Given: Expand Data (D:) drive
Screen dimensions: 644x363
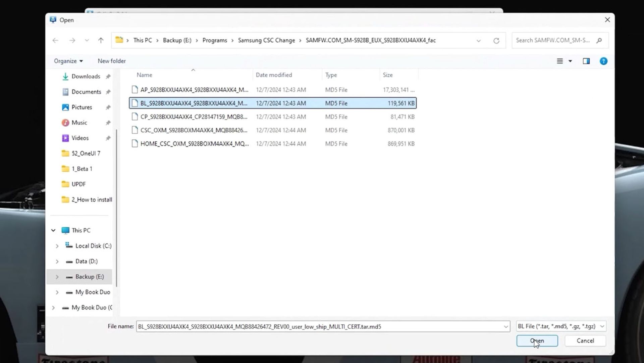Looking at the screenshot, I should pos(57,262).
